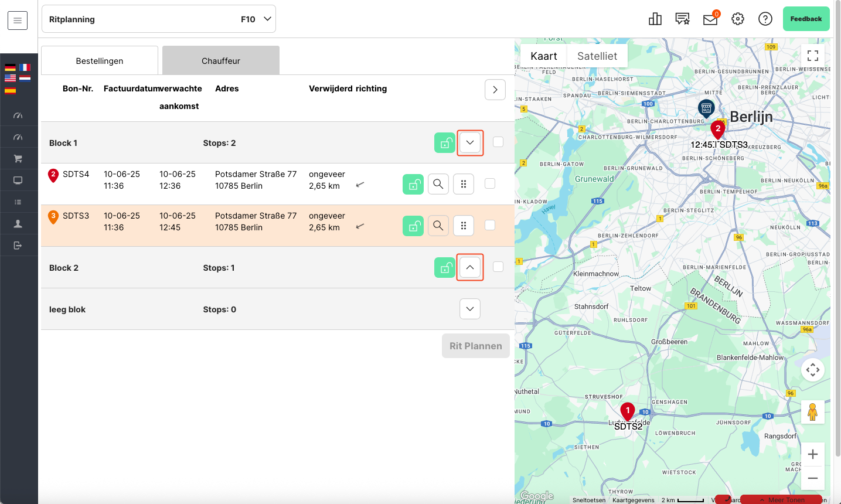The image size is (841, 504).
Task: Select the Street View pegman
Action: click(x=813, y=412)
